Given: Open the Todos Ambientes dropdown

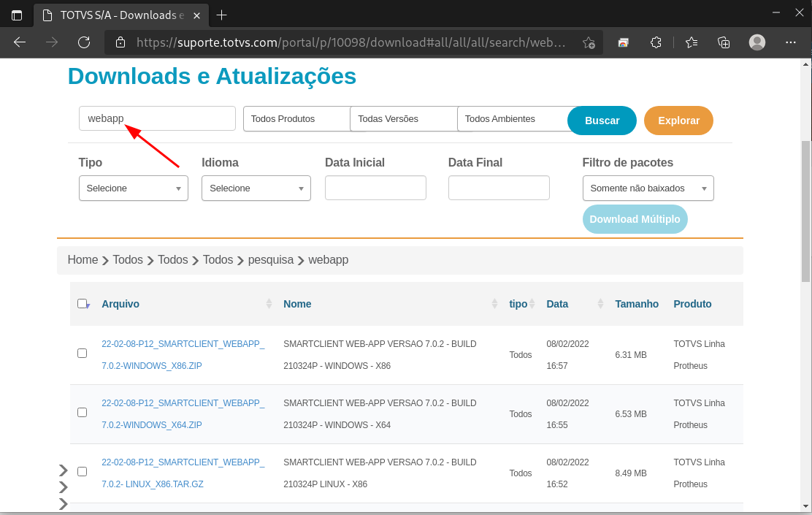Looking at the screenshot, I should click(513, 118).
